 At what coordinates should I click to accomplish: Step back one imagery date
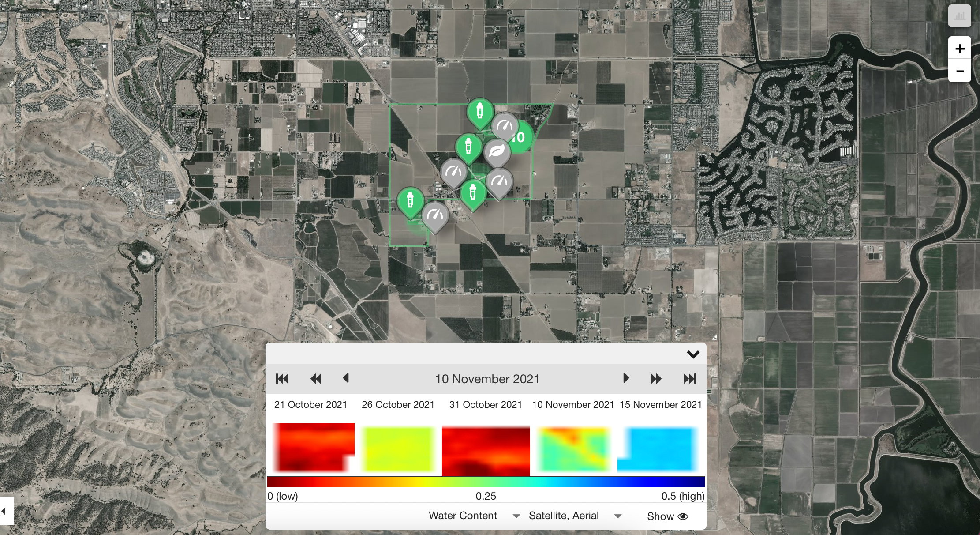[346, 378]
